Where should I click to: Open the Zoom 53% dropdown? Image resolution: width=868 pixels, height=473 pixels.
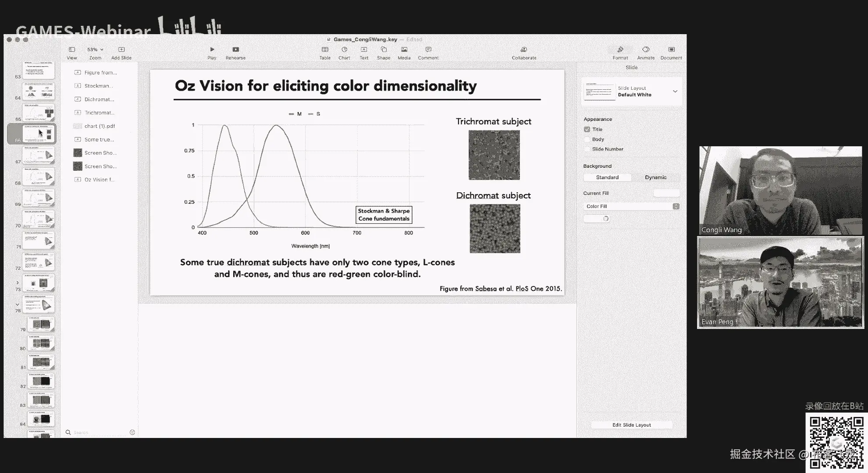point(95,50)
